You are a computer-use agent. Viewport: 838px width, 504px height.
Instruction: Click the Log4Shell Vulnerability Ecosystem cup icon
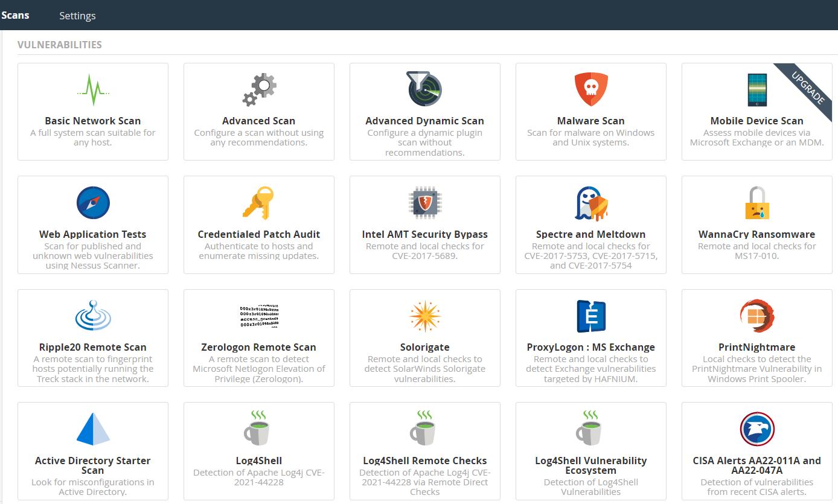[x=589, y=428]
